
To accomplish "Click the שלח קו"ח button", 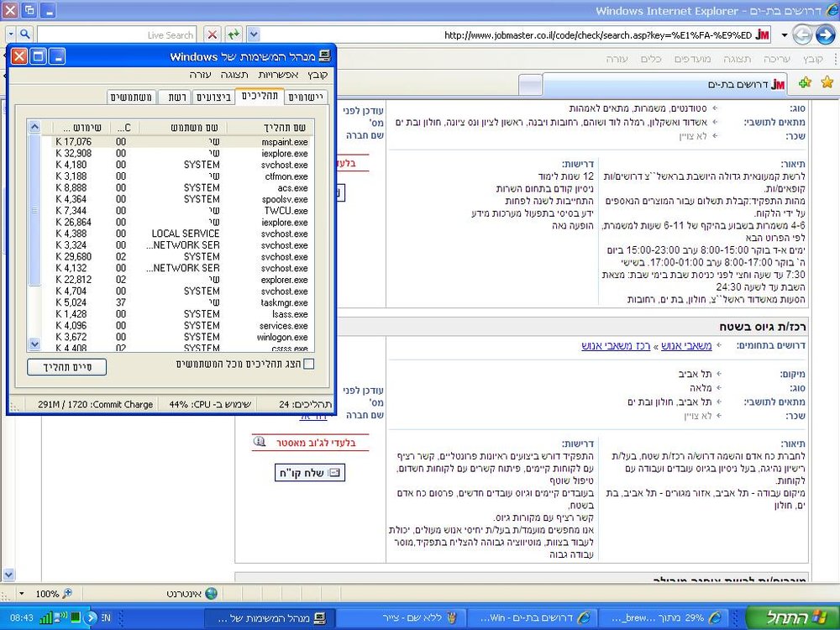I will (x=310, y=472).
